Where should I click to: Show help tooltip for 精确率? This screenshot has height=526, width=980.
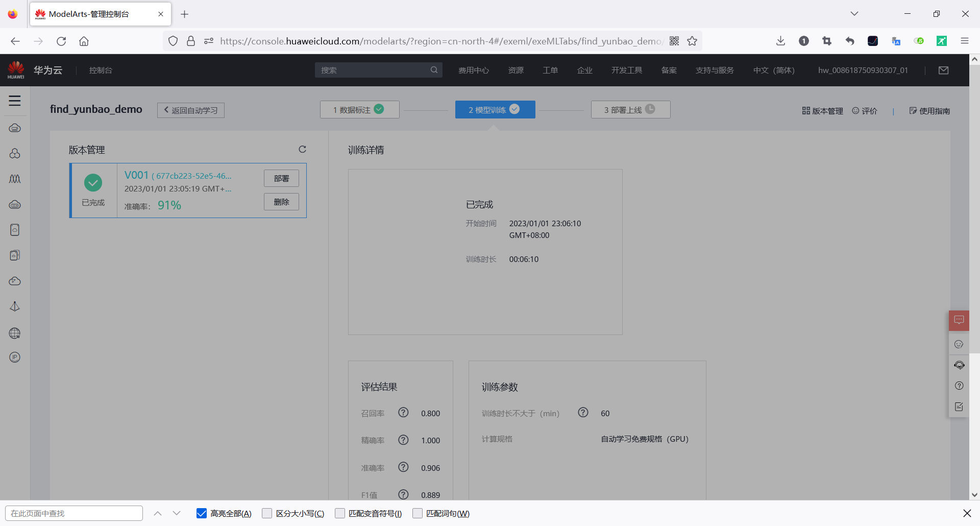tap(403, 440)
